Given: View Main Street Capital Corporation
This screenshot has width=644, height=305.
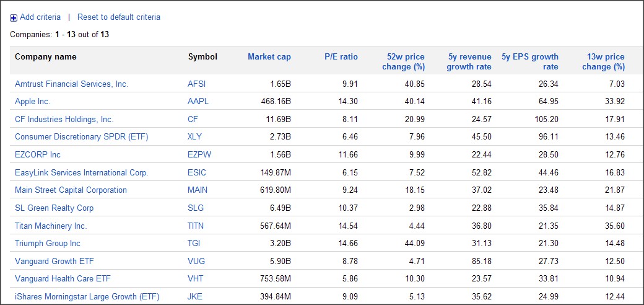Looking at the screenshot, I should click(71, 190).
